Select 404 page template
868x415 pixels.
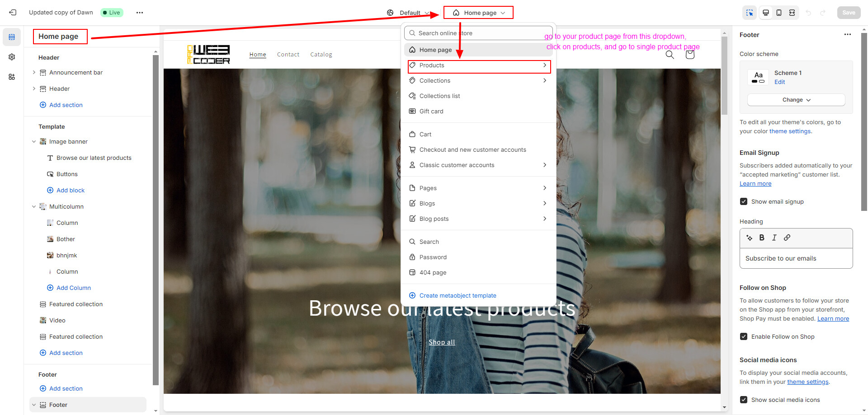pos(478,273)
